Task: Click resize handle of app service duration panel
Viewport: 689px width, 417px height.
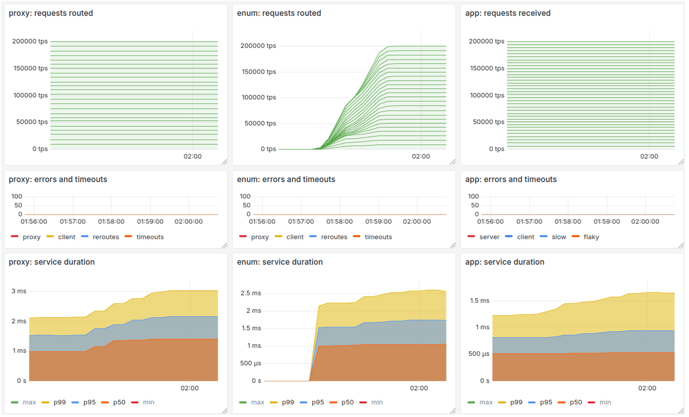Action: (x=680, y=410)
